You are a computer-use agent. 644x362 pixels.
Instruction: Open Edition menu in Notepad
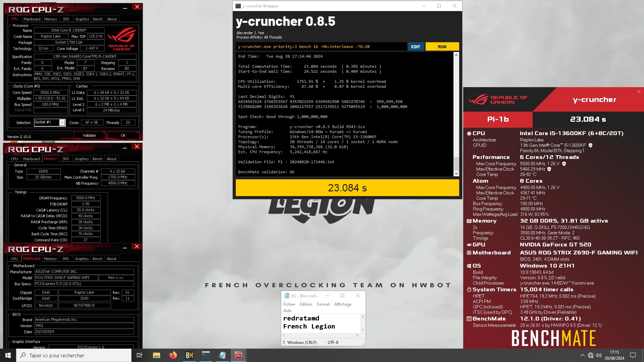click(x=306, y=304)
